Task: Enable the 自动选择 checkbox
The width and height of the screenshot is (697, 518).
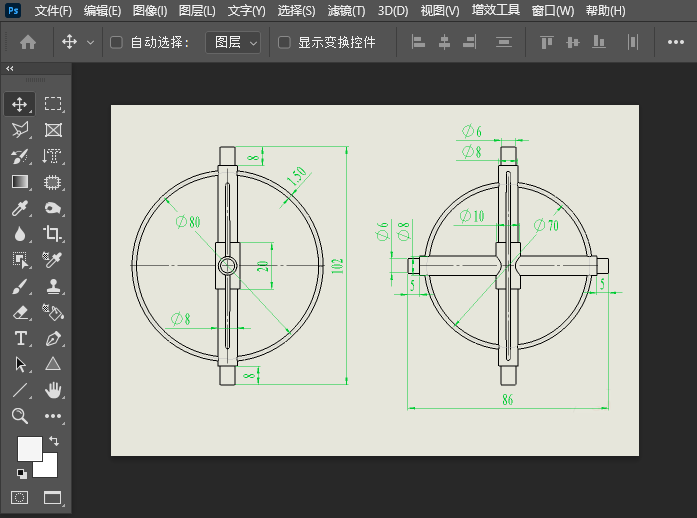Action: pyautogui.click(x=116, y=42)
